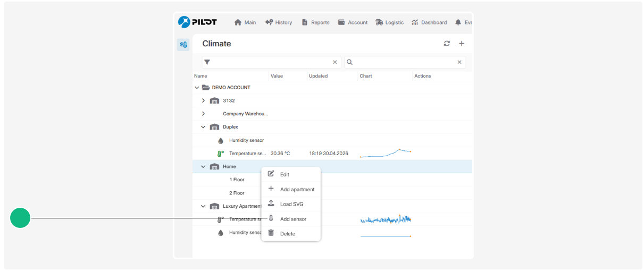Select the 2 Floor row
The height and width of the screenshot is (271, 644).
(332, 193)
